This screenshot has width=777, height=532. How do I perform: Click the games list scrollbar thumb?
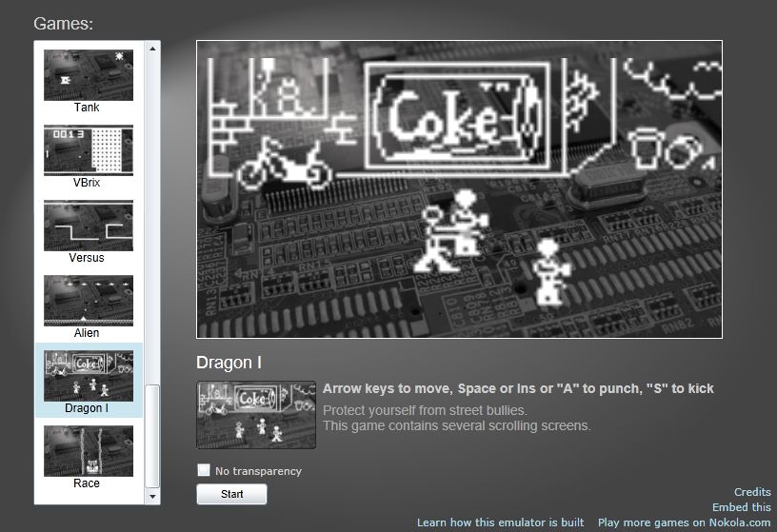152,436
